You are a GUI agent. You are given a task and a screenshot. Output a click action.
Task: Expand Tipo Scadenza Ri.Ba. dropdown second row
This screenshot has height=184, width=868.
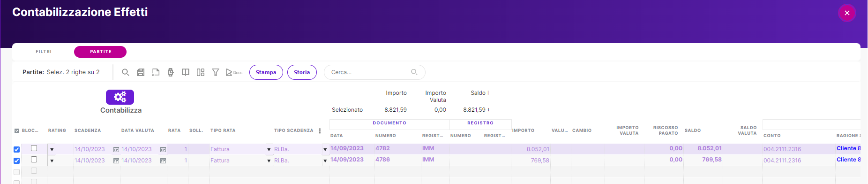tap(325, 161)
